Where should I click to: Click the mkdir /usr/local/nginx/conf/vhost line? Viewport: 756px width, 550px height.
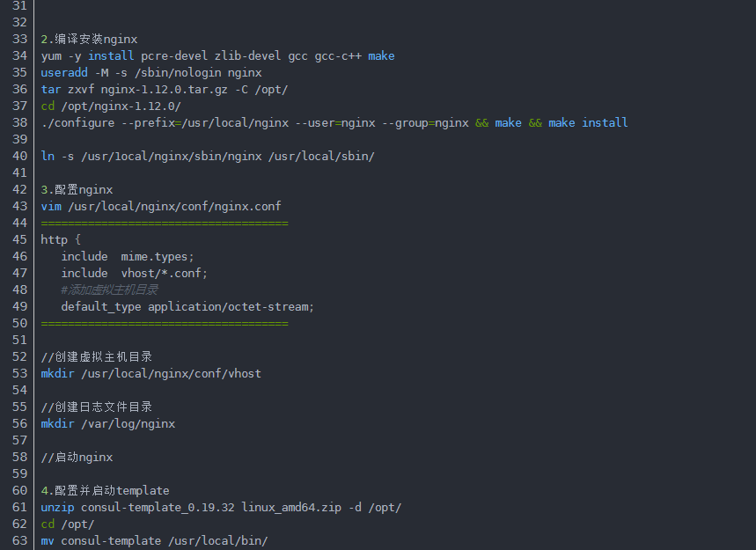pyautogui.click(x=150, y=374)
